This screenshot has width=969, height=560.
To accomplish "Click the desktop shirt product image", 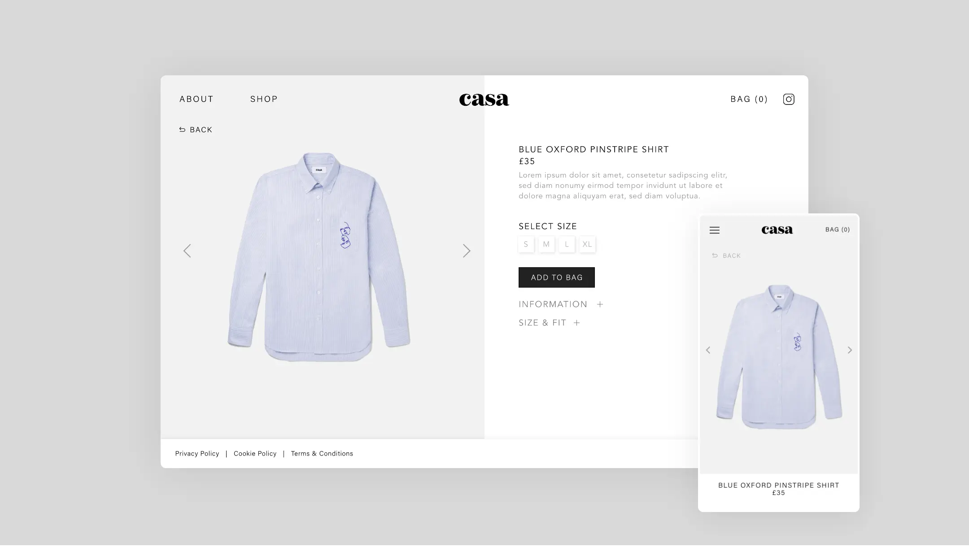I will [x=319, y=257].
